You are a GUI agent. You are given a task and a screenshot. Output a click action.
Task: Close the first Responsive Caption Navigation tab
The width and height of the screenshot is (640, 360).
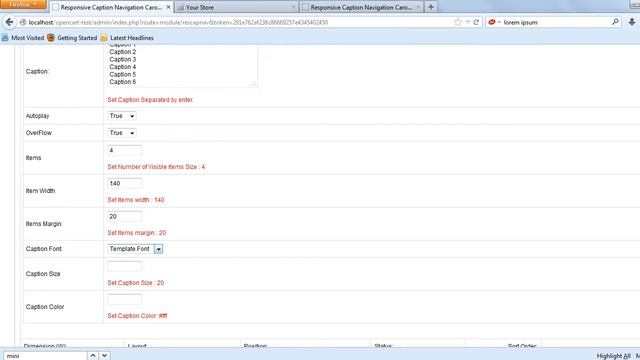[168, 7]
